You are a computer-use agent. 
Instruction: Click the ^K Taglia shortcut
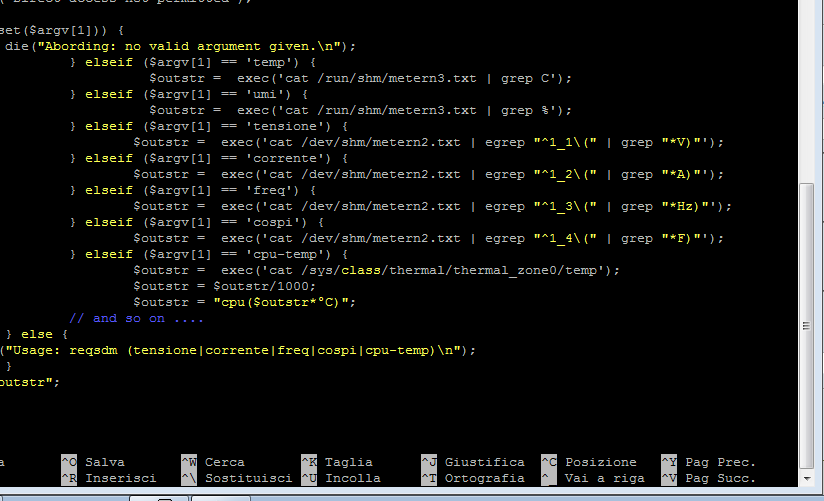(337, 462)
